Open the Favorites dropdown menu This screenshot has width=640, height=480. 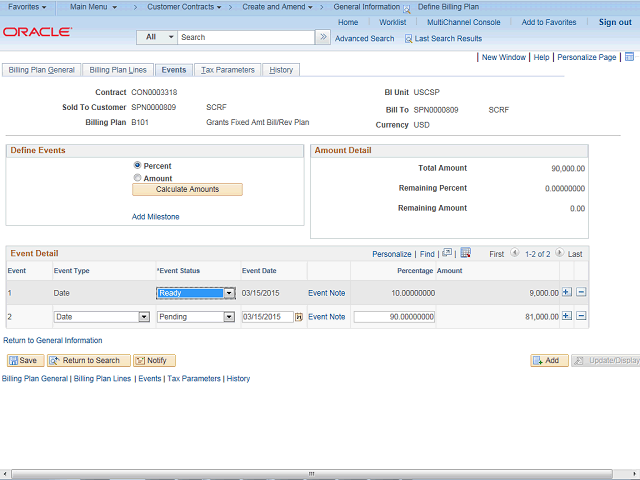[x=27, y=7]
